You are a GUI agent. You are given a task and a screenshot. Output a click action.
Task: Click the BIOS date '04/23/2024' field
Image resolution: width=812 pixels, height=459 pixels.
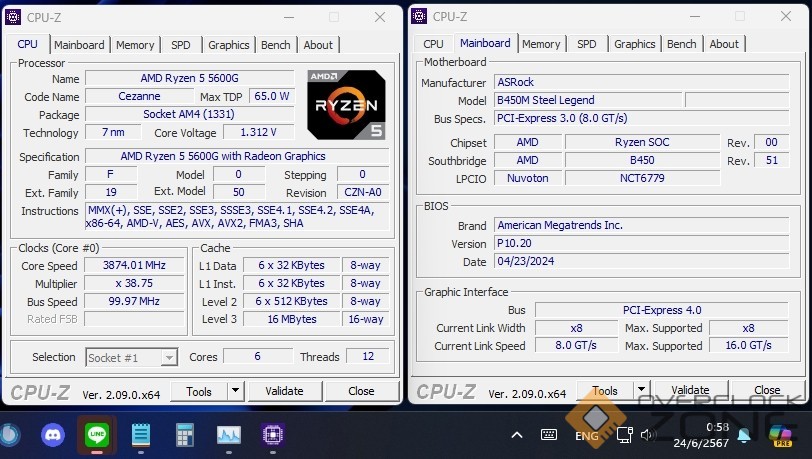tap(641, 262)
